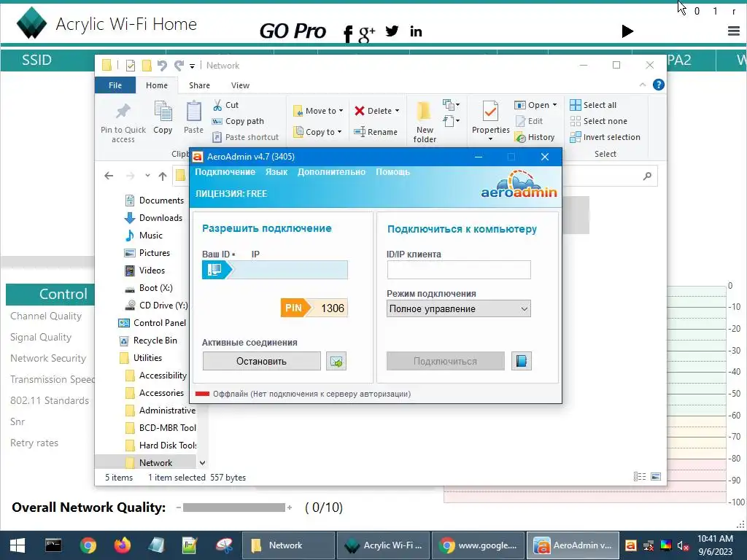The height and width of the screenshot is (560, 747).
Task: Switch Explorer to large icons view
Action: point(656,477)
